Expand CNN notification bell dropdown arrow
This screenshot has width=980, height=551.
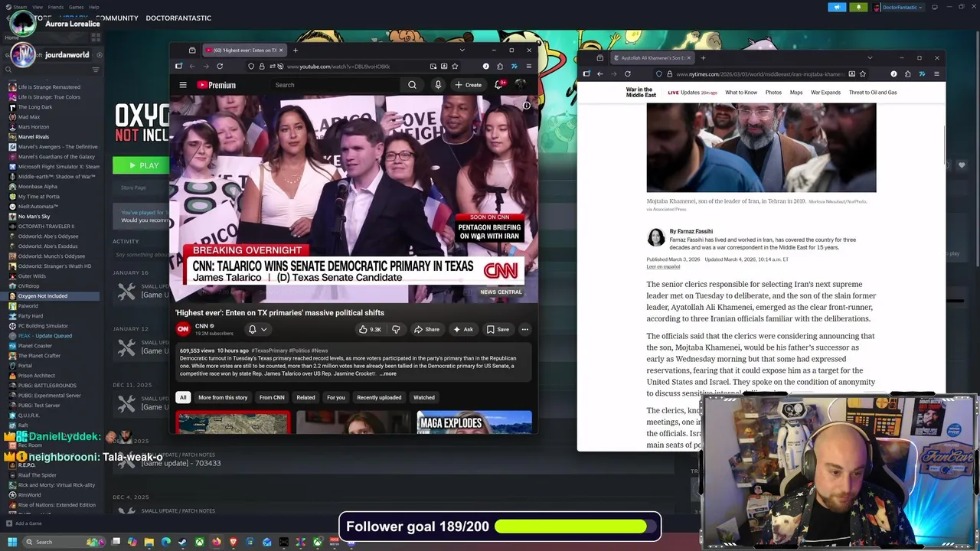[x=263, y=330]
